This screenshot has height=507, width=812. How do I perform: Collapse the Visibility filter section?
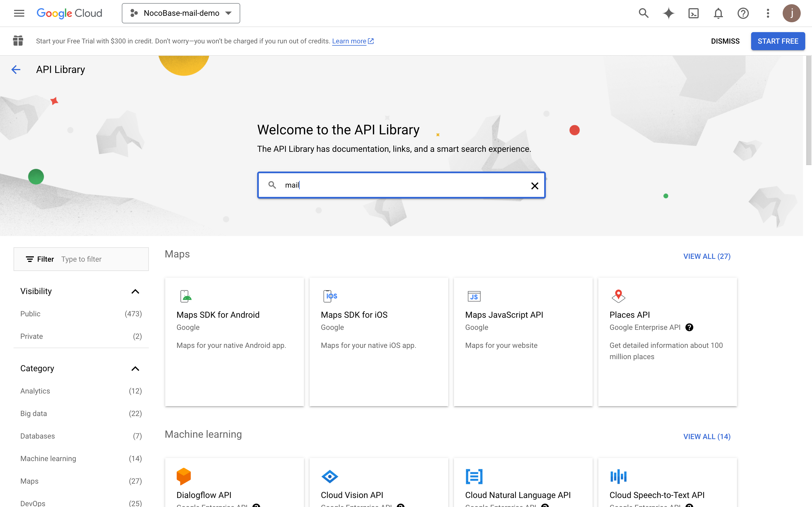135,291
